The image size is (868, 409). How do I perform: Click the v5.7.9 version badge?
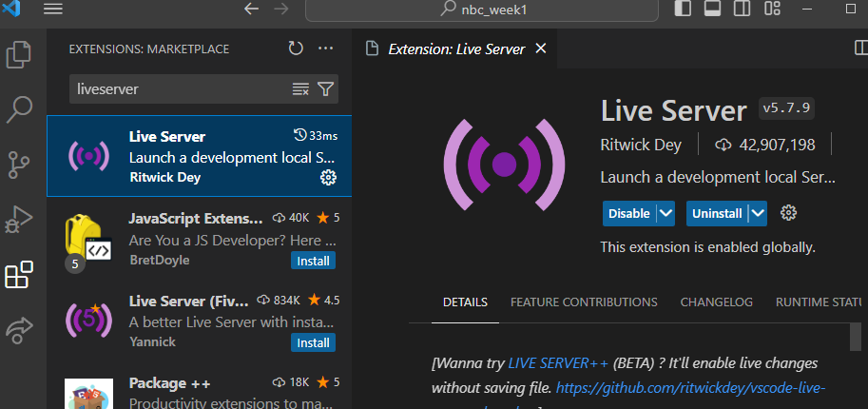tap(786, 108)
